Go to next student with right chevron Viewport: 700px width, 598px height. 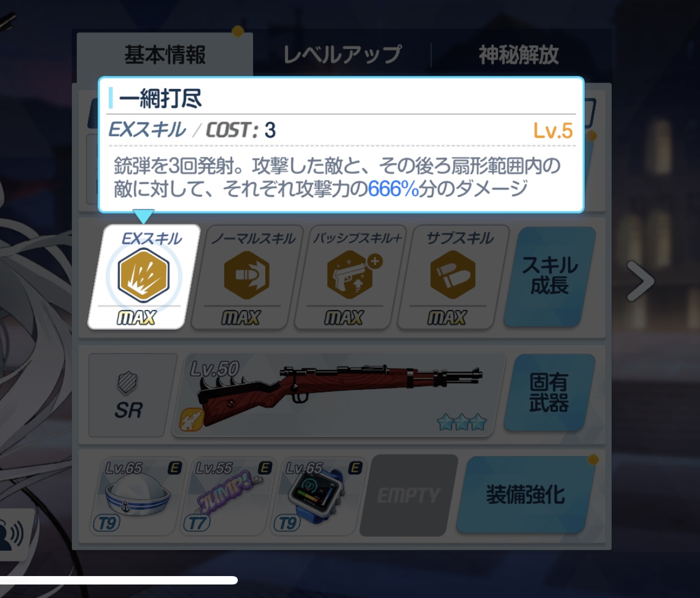pyautogui.click(x=640, y=280)
